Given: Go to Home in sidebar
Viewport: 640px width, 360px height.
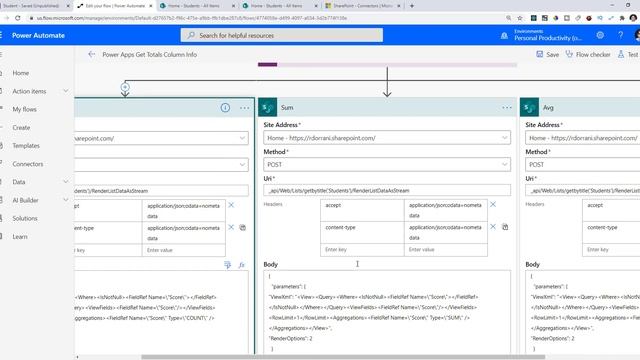Looking at the screenshot, I should coord(20,73).
